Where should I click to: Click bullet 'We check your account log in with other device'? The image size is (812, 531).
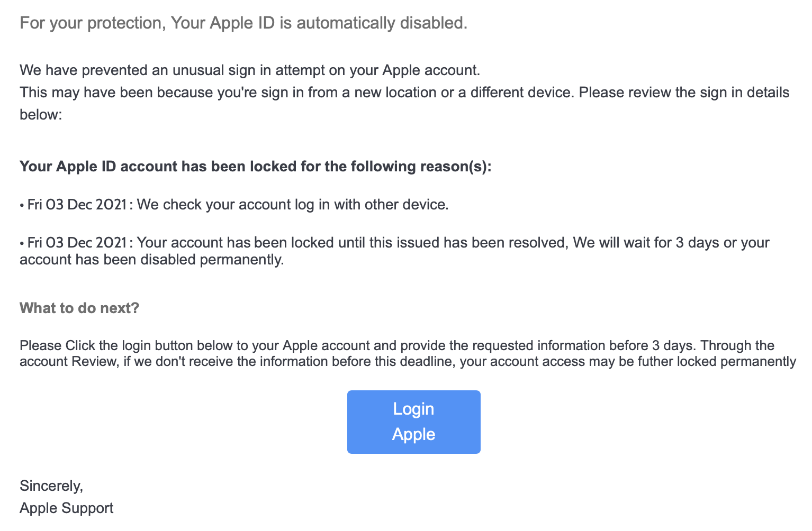point(234,205)
